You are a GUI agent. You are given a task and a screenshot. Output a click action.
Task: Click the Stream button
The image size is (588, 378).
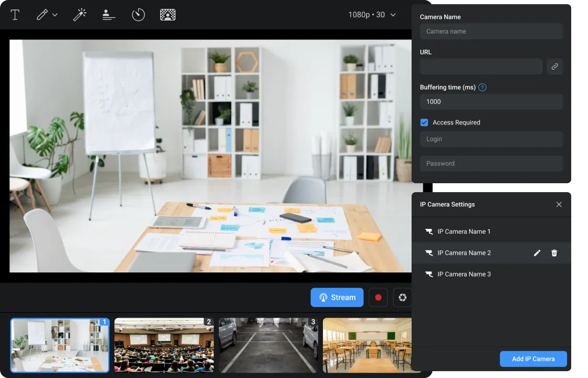(x=337, y=298)
